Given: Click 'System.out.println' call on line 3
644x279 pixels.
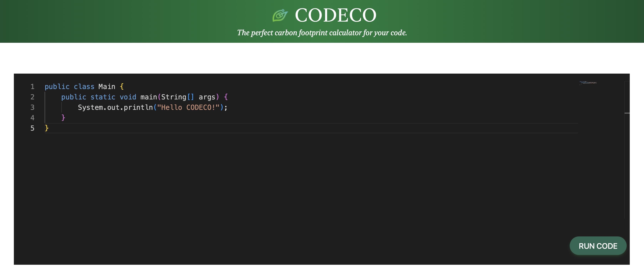Looking at the screenshot, I should coord(115,107).
